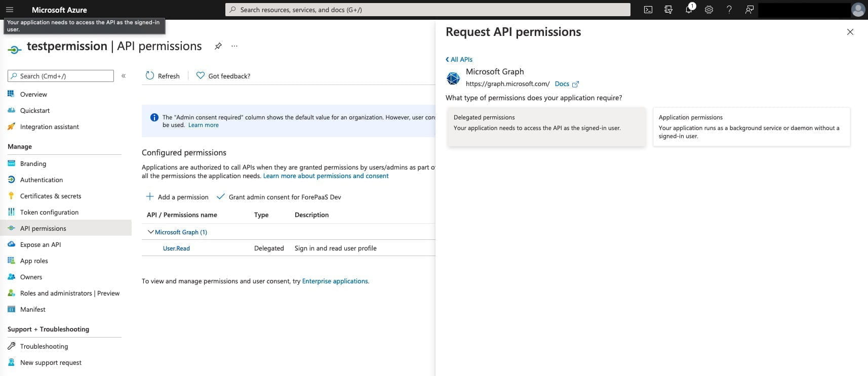
Task: Click 'Sign in and read user profile' description
Action: (x=335, y=248)
